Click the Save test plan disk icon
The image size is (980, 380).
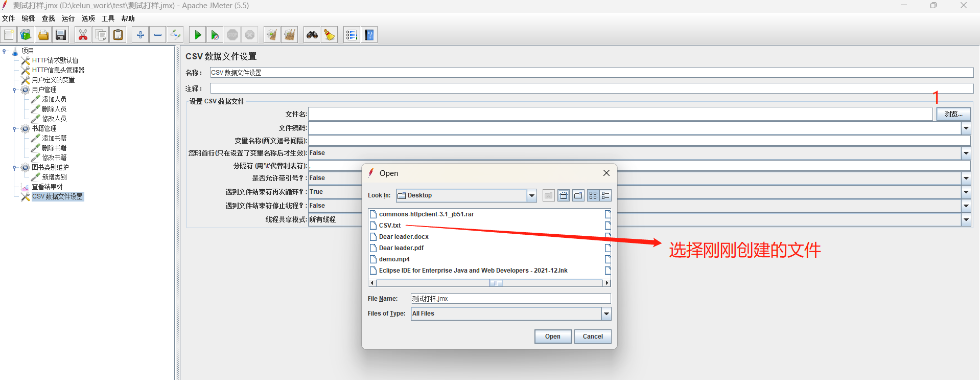pyautogui.click(x=61, y=35)
